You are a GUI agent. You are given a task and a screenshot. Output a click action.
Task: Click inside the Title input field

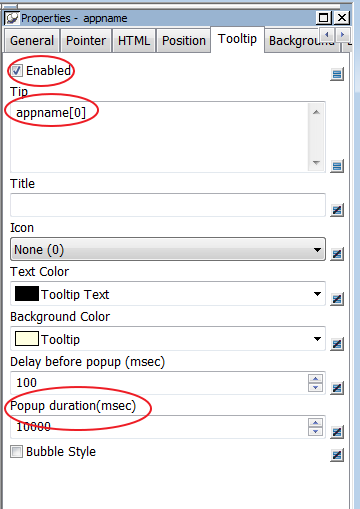coord(168,205)
